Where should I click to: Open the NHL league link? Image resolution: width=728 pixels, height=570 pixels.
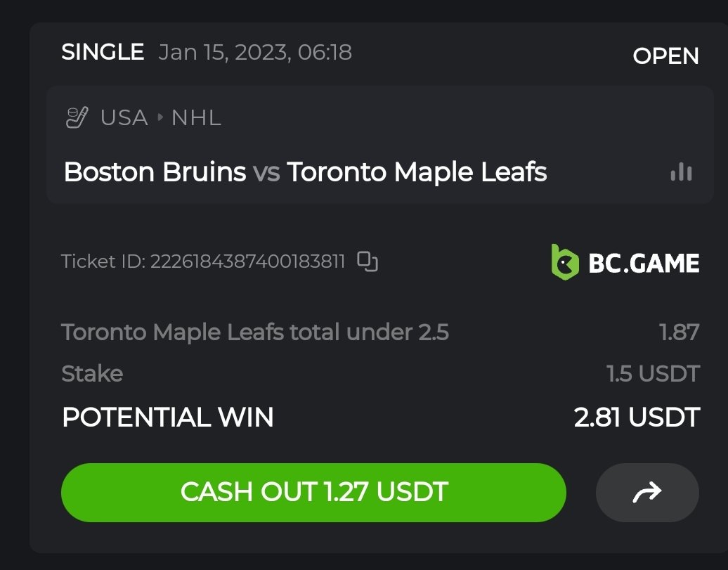[196, 117]
